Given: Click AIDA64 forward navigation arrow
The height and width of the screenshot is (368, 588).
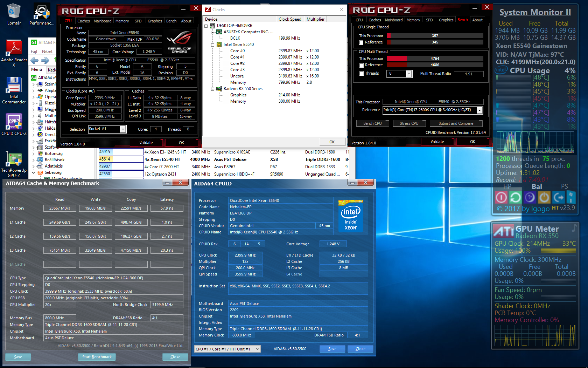Looking at the screenshot, I should [45, 60].
